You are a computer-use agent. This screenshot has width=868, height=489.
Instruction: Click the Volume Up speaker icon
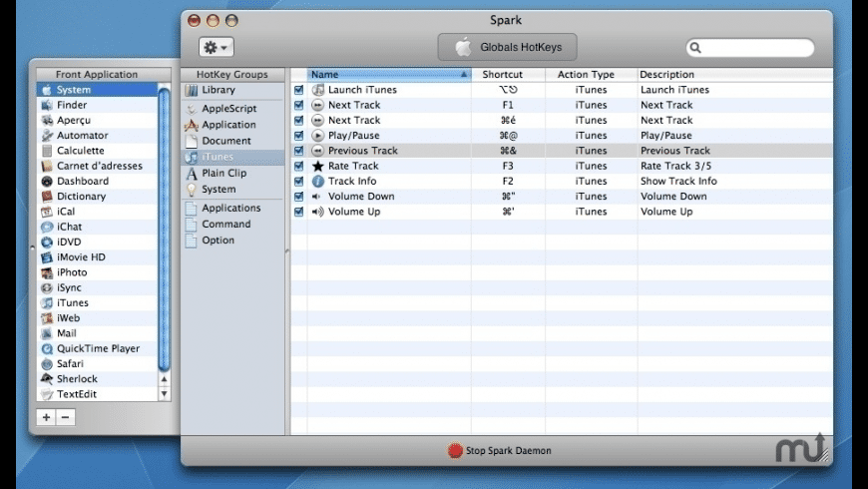coord(318,212)
